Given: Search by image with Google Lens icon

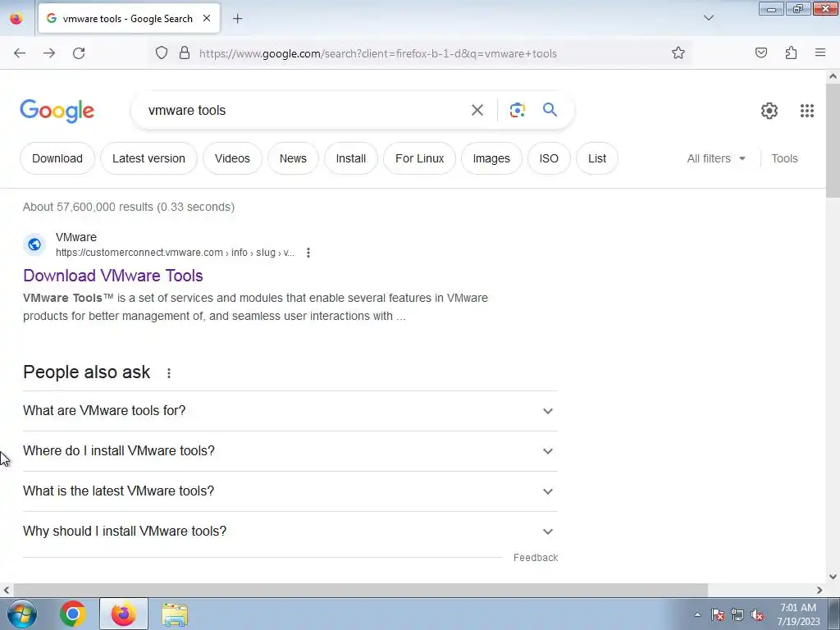Looking at the screenshot, I should 517,111.
